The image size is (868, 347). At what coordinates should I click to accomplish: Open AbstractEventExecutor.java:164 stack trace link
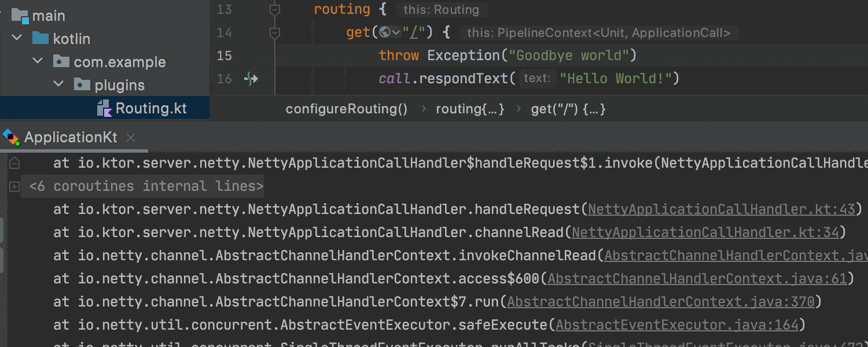point(677,324)
